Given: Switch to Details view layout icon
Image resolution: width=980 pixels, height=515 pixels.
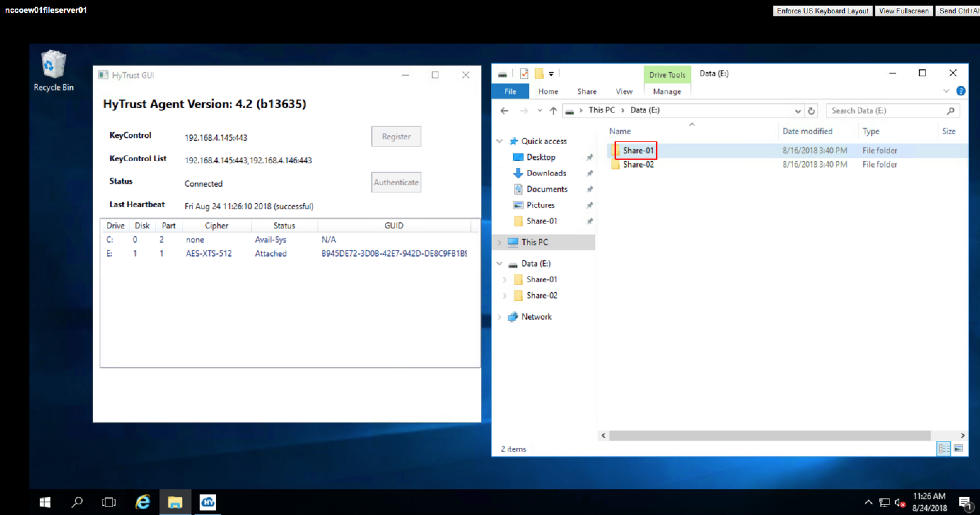Looking at the screenshot, I should 944,449.
